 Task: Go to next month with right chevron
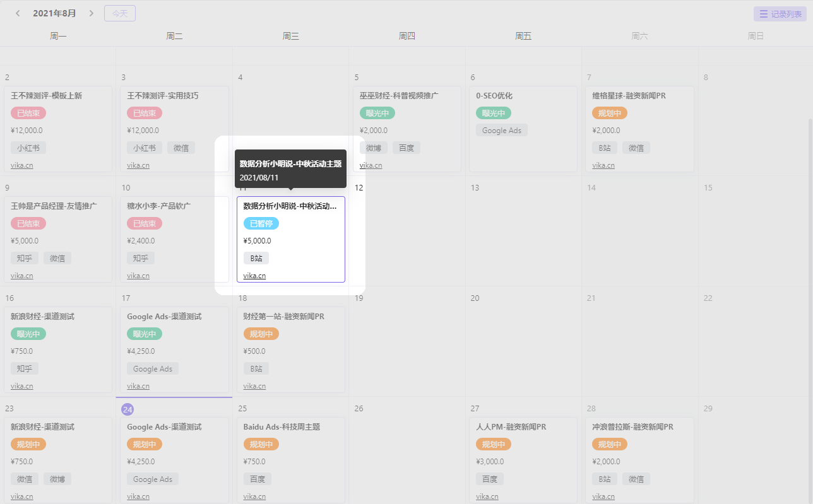[91, 13]
